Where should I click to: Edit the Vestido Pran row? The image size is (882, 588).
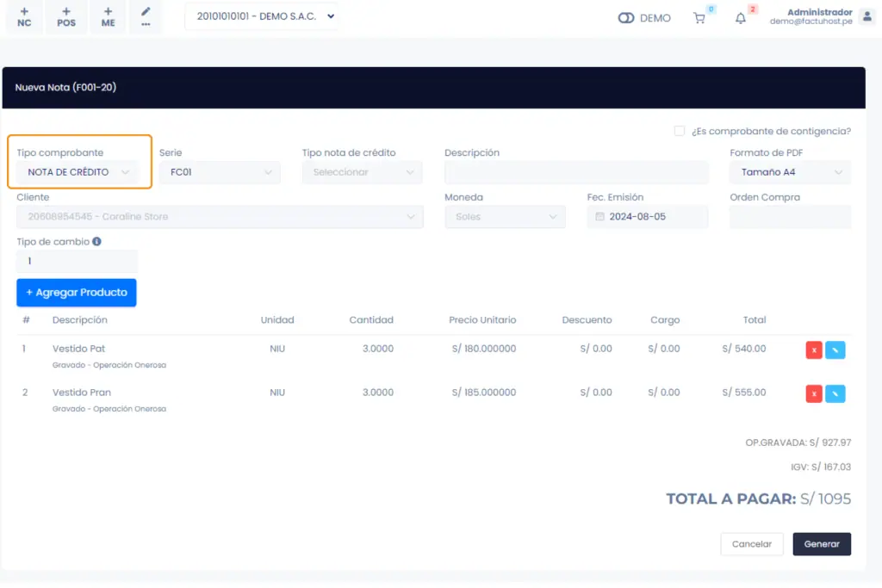click(835, 393)
